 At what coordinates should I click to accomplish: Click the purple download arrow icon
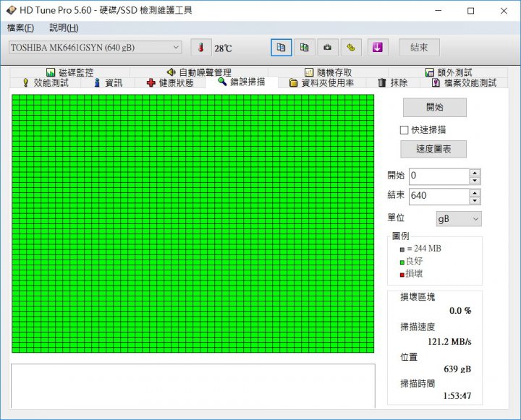click(x=378, y=48)
